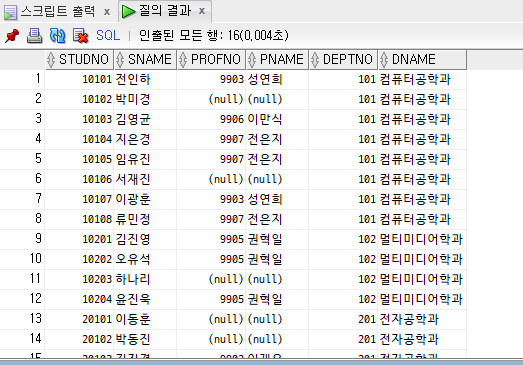The height and width of the screenshot is (365, 523).
Task: Click the fetched rows status text
Action: [213, 35]
